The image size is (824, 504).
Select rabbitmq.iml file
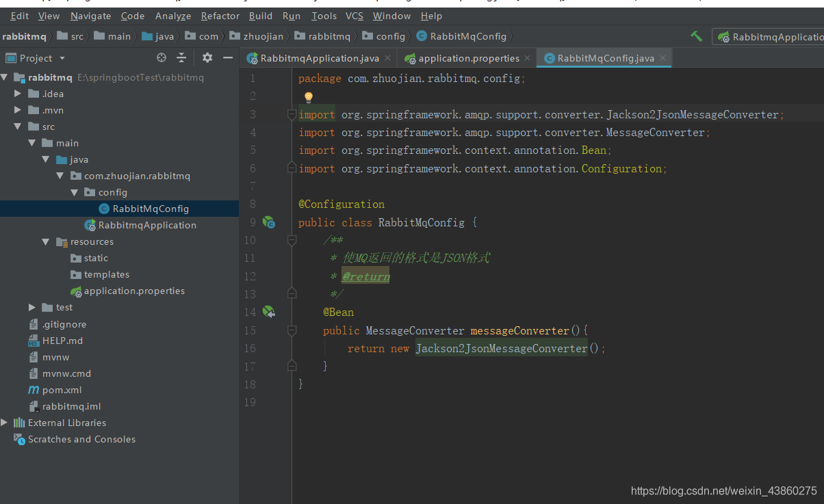point(71,406)
